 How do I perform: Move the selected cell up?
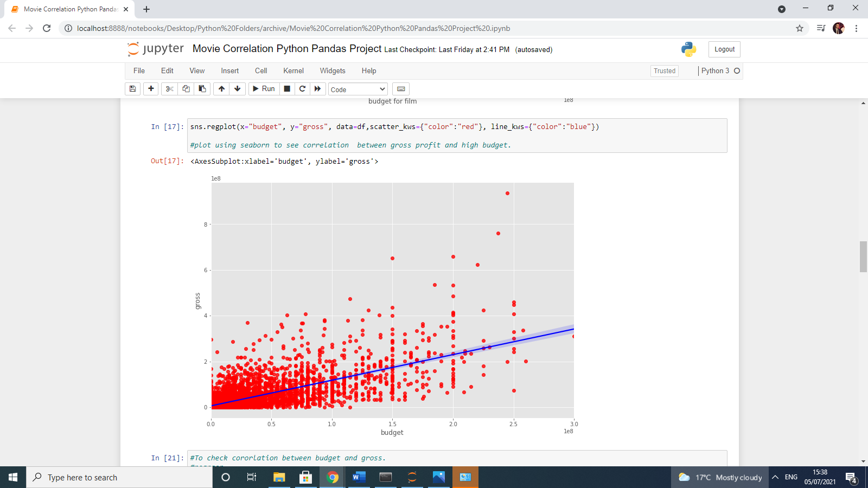(221, 88)
